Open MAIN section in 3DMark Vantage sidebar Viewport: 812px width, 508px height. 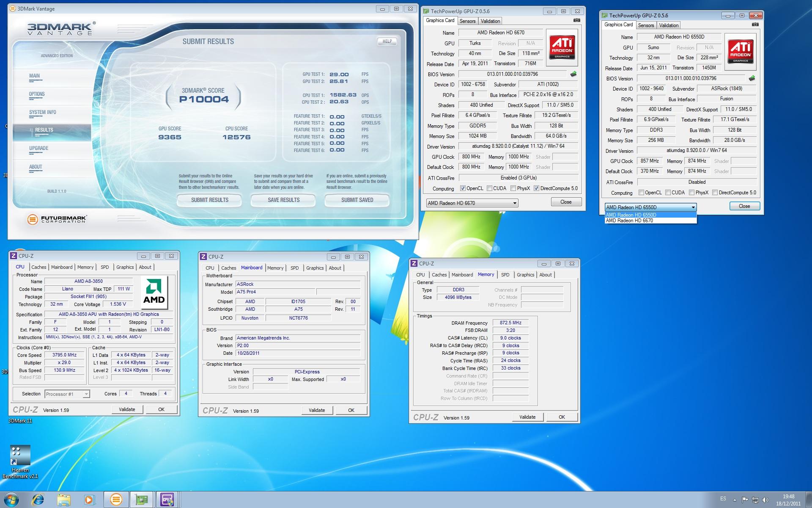tap(34, 76)
